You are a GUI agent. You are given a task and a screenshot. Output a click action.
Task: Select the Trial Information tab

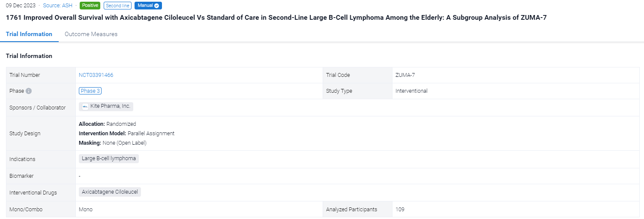pos(29,34)
